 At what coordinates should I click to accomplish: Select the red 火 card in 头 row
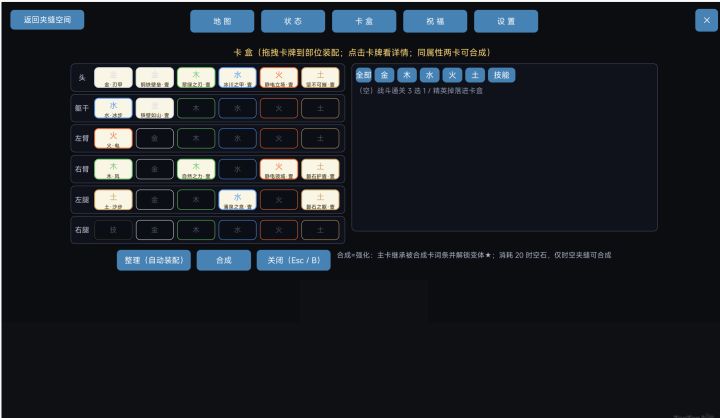(279, 78)
